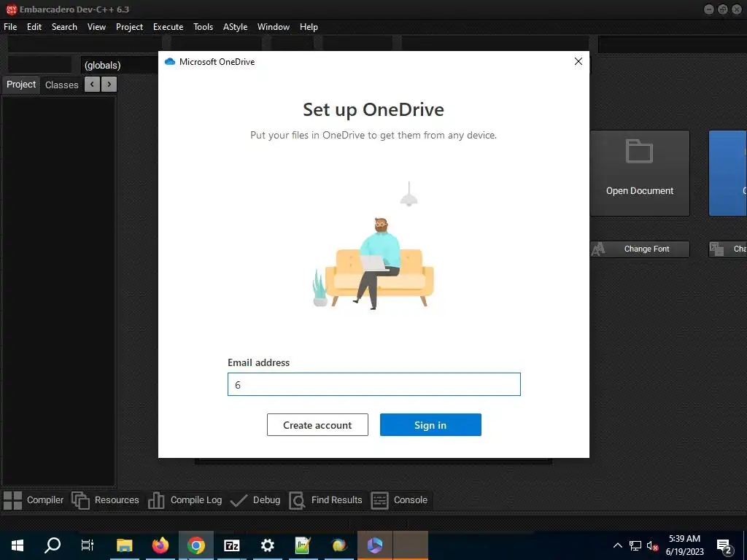Open 7-Zip from the taskbar
This screenshot has height=560, width=747.
pos(231,545)
